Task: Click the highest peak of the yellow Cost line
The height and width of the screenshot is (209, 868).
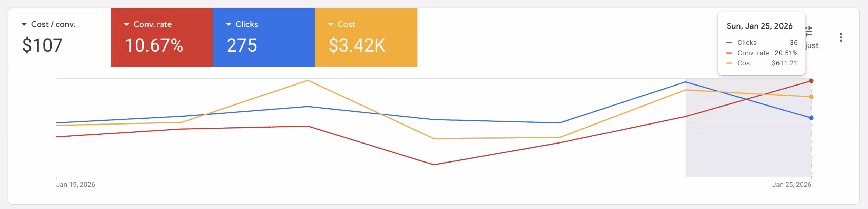Action: pyautogui.click(x=308, y=80)
